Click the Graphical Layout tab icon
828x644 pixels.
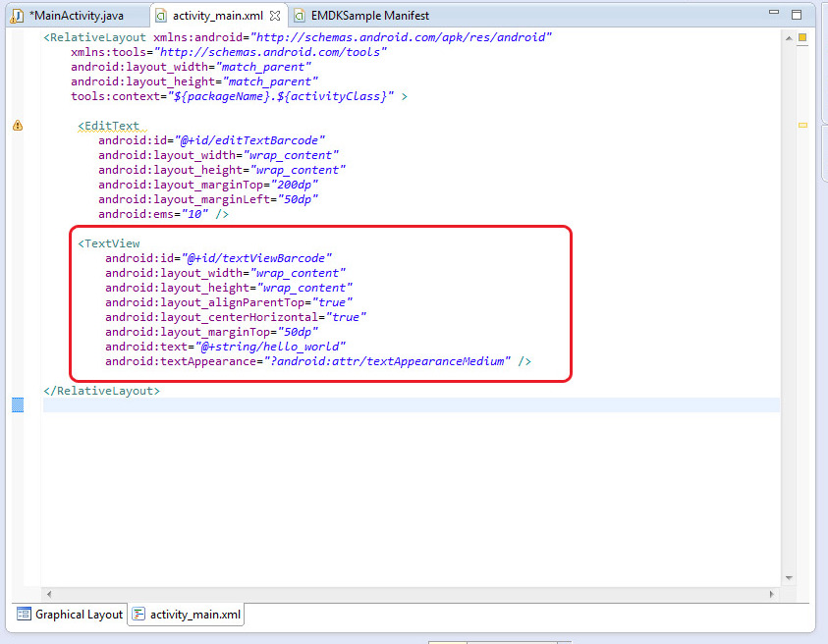point(24,615)
